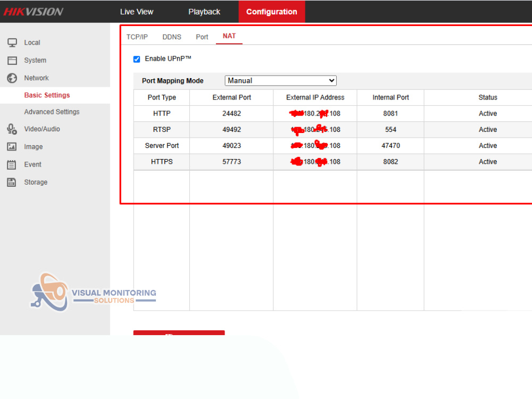Click internal port value 47470
This screenshot has width=532, height=399.
click(390, 146)
